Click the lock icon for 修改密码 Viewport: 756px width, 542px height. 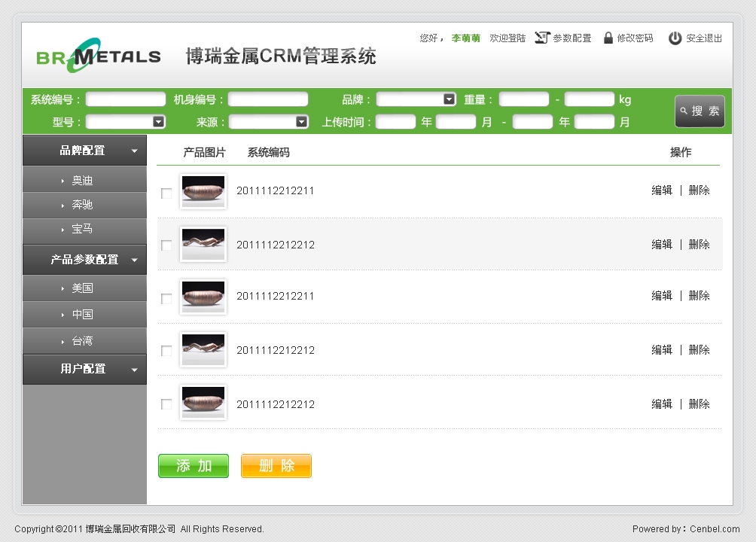point(608,38)
